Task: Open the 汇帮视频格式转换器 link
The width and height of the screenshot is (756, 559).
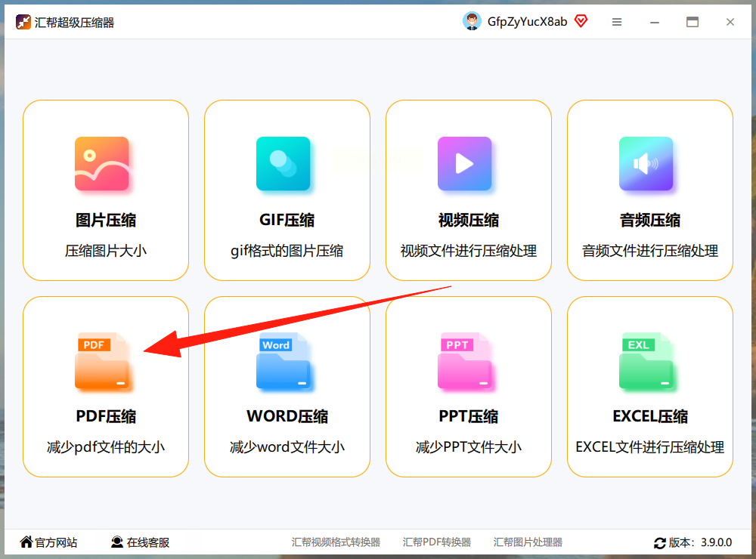Action: (x=336, y=542)
